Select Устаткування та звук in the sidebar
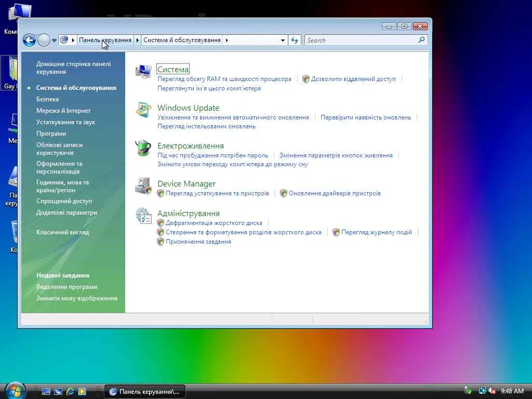 [x=66, y=122]
